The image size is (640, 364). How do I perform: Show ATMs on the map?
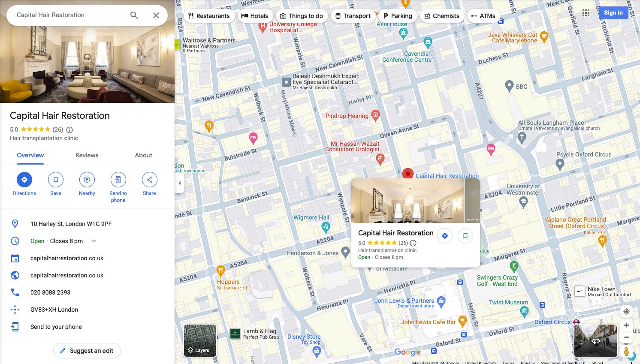point(483,16)
